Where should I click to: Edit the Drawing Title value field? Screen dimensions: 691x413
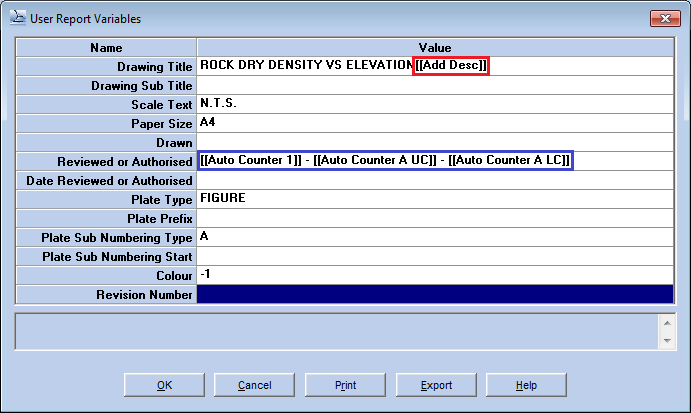point(306,66)
